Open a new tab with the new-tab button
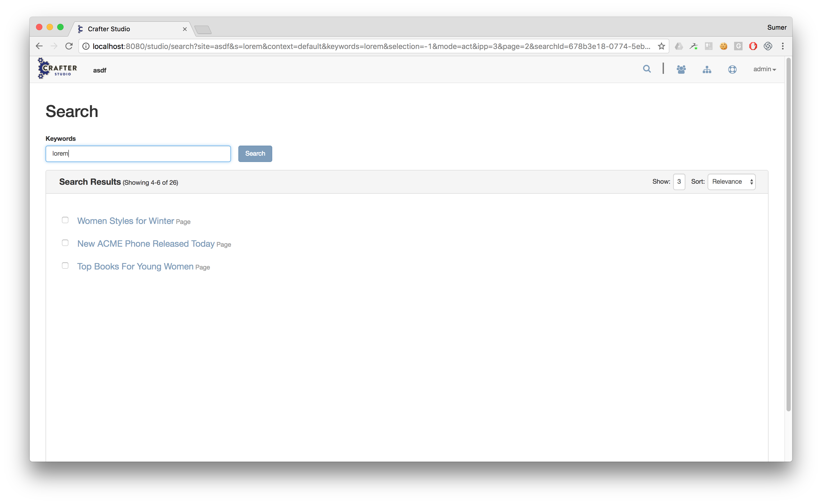 [x=203, y=30]
